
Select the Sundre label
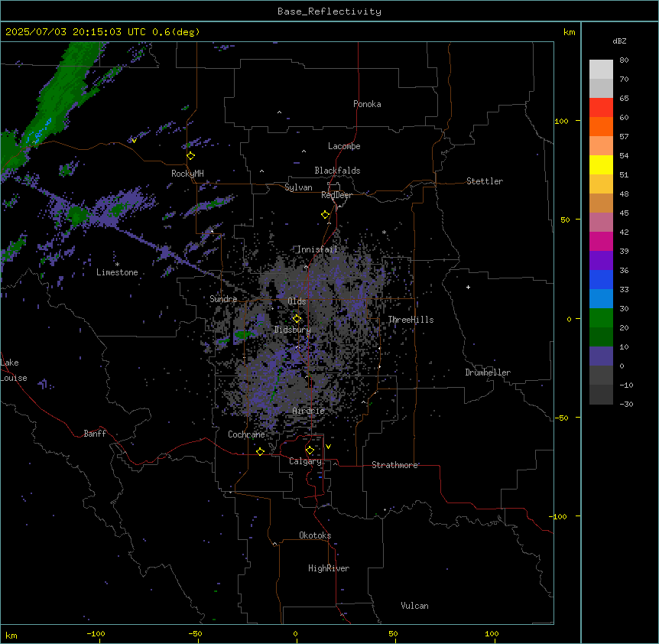(223, 299)
